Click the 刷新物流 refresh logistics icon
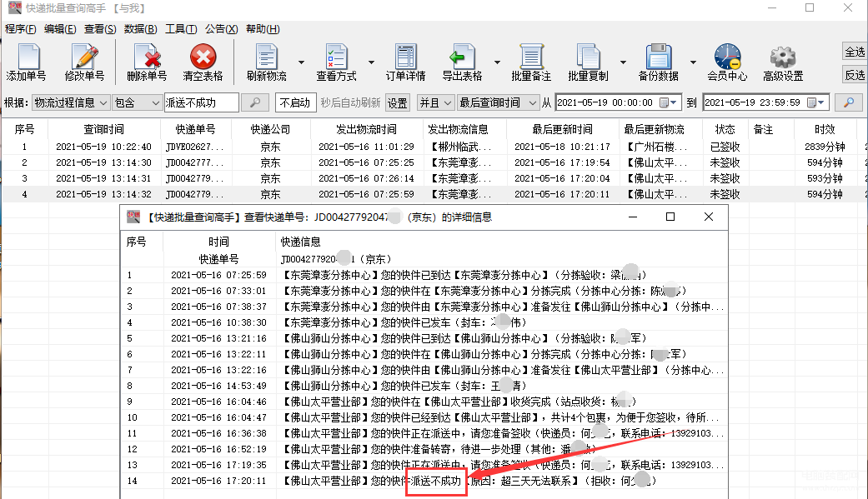868x499 pixels. [x=266, y=58]
